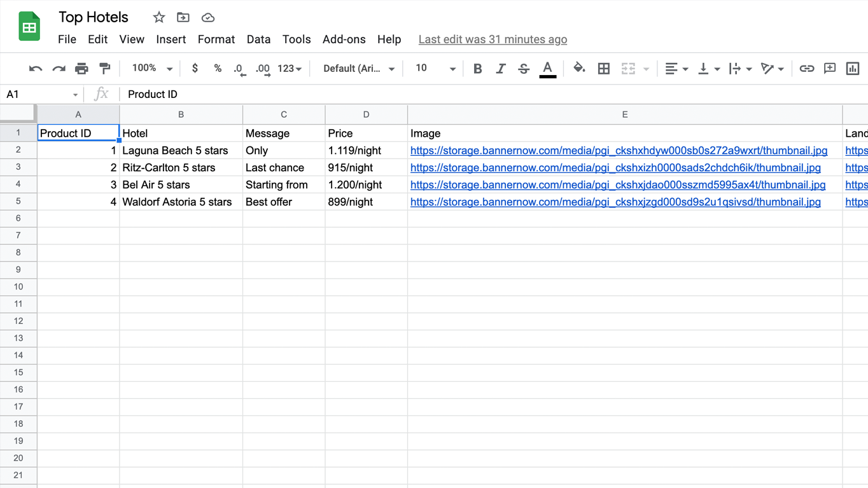Increase decimal places icon
The image size is (868, 488).
tap(263, 69)
